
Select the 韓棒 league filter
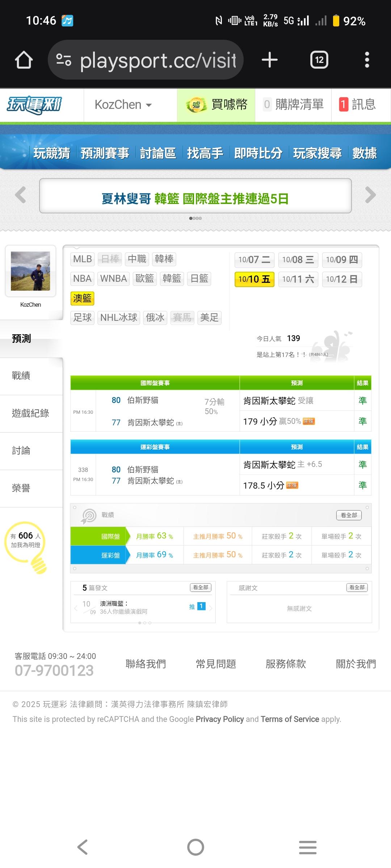[x=164, y=259]
